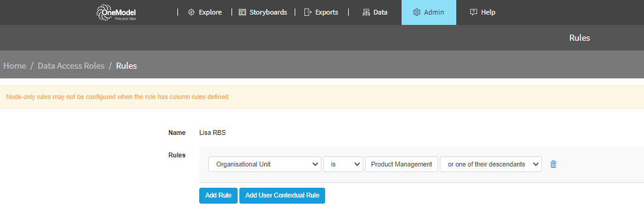Select the Help menu item

point(482,12)
